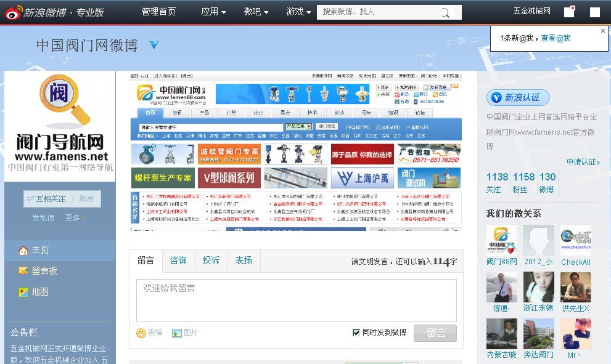The height and width of the screenshot is (364, 611).
Task: Open the notification flag icon in the top bar
Action: 570,12
